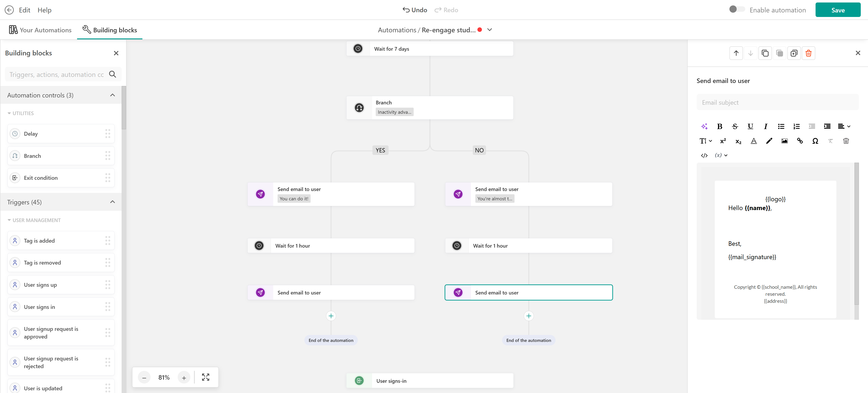Click the Undo button
The width and height of the screenshot is (868, 393).
click(415, 10)
